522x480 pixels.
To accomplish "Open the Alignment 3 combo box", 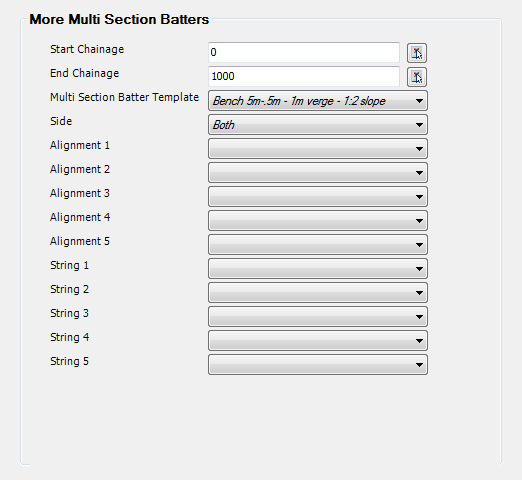I will tap(318, 197).
